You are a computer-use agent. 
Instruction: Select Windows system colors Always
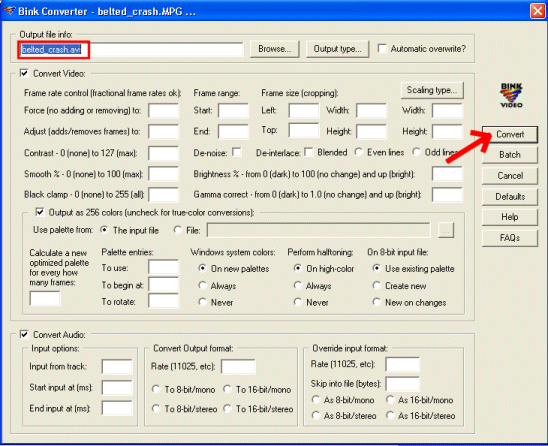202,285
